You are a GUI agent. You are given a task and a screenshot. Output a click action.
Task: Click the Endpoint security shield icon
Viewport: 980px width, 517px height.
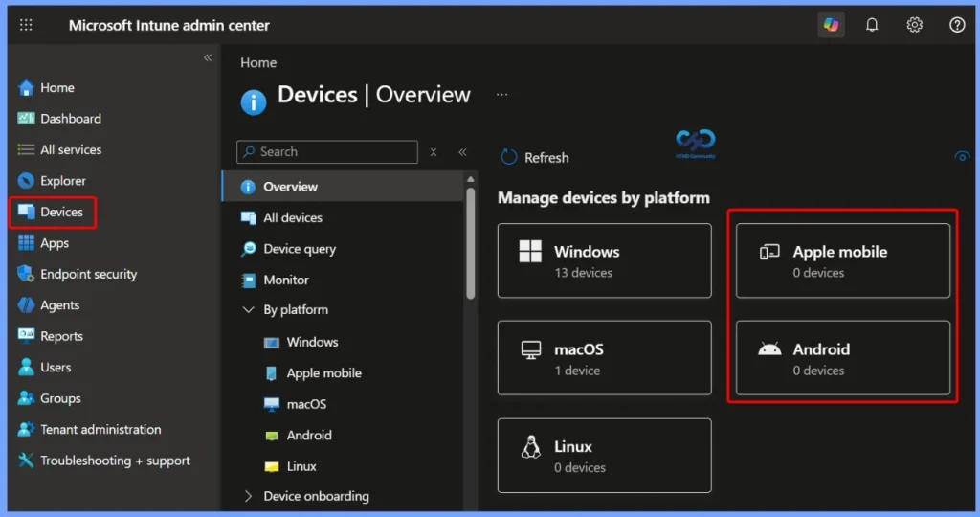(x=26, y=274)
